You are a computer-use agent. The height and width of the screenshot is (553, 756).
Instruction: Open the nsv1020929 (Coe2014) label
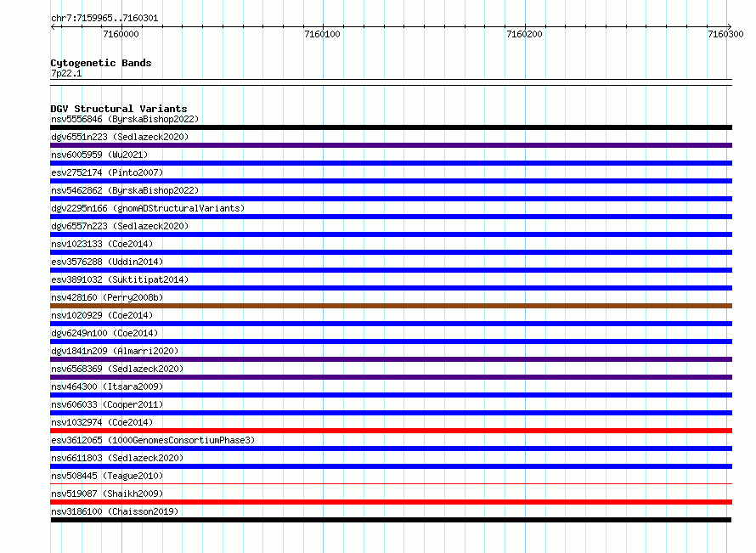[102, 315]
